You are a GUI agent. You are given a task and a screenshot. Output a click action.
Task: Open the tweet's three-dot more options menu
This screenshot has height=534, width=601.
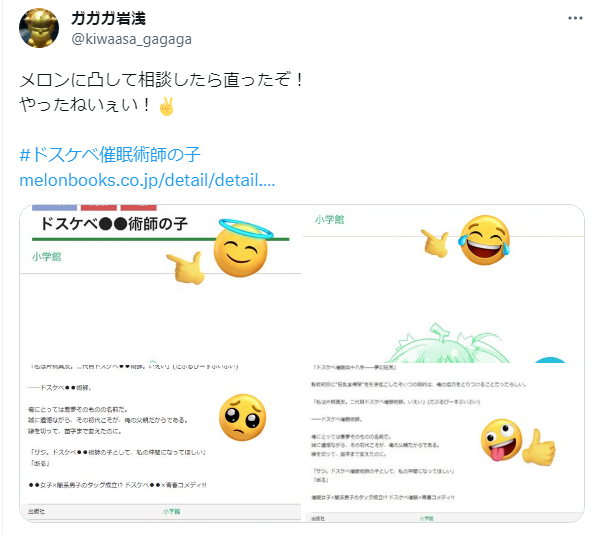click(575, 18)
